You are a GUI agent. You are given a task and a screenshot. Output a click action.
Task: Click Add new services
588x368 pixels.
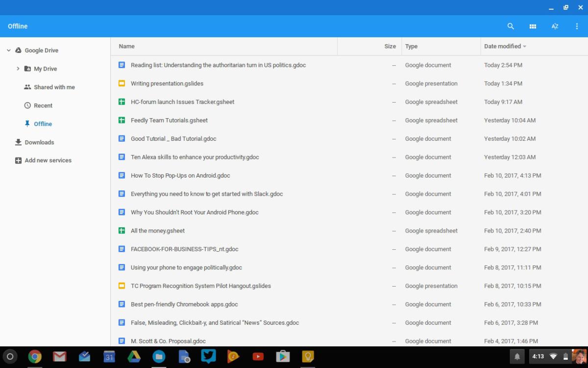[48, 160]
